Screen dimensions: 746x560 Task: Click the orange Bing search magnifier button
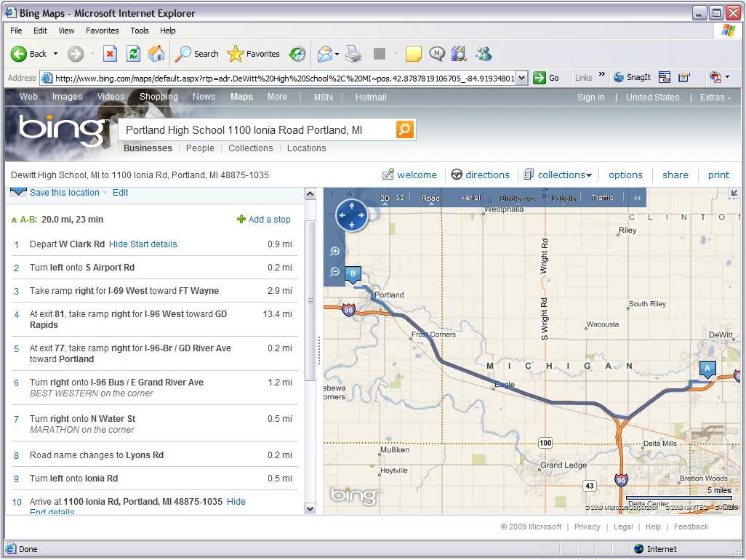(404, 129)
